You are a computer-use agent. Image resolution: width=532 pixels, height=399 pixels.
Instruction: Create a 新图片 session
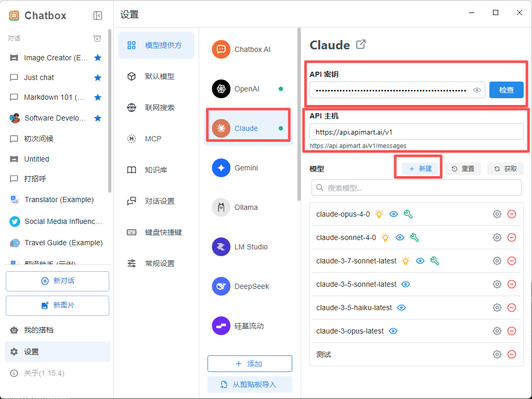57,305
